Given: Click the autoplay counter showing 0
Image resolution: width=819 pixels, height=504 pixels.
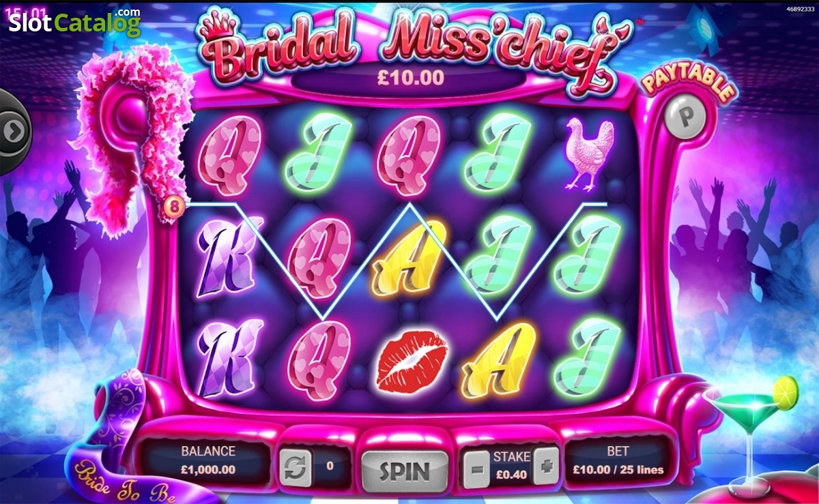Looking at the screenshot, I should pos(331,466).
